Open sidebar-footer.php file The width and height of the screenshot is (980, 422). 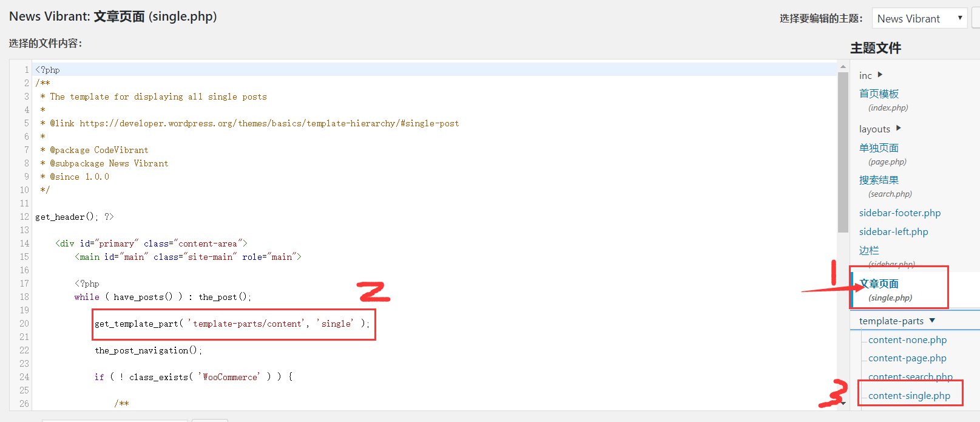pos(899,213)
